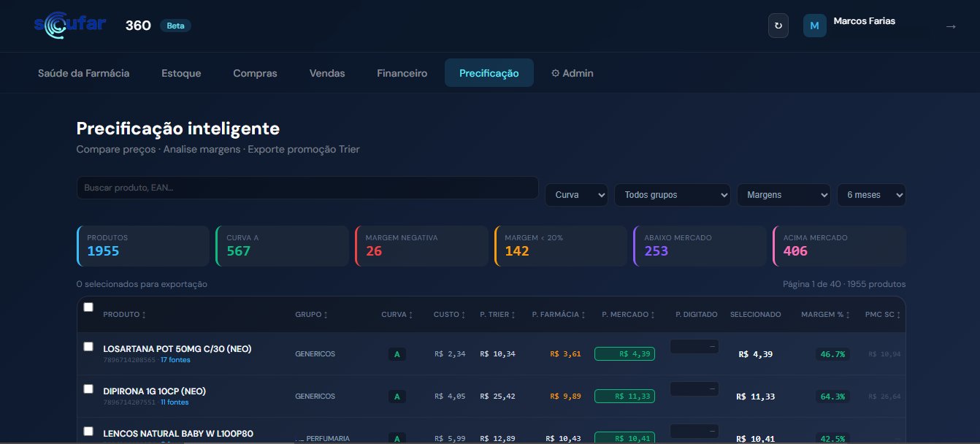Screen dimensions: 980x444
Task: Open the 6 meses period dropdown
Action: tap(871, 195)
